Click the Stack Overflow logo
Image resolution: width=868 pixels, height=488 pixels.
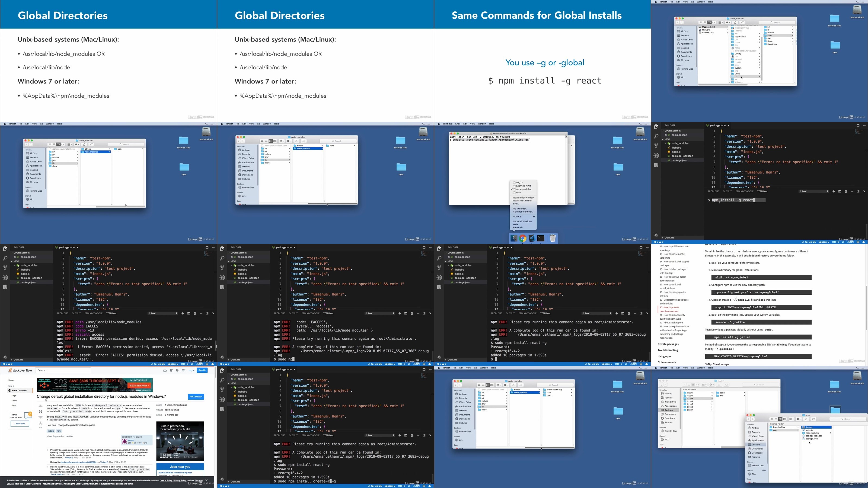pos(20,370)
